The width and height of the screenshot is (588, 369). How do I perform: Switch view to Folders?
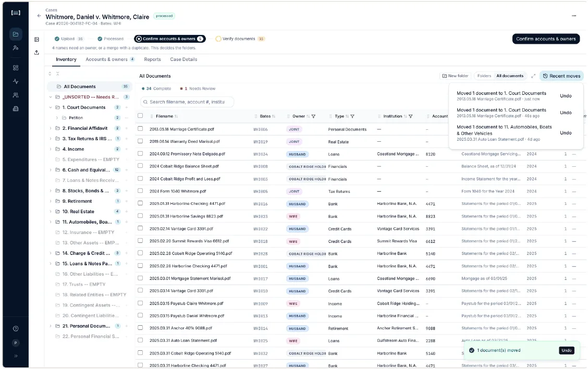484,76
